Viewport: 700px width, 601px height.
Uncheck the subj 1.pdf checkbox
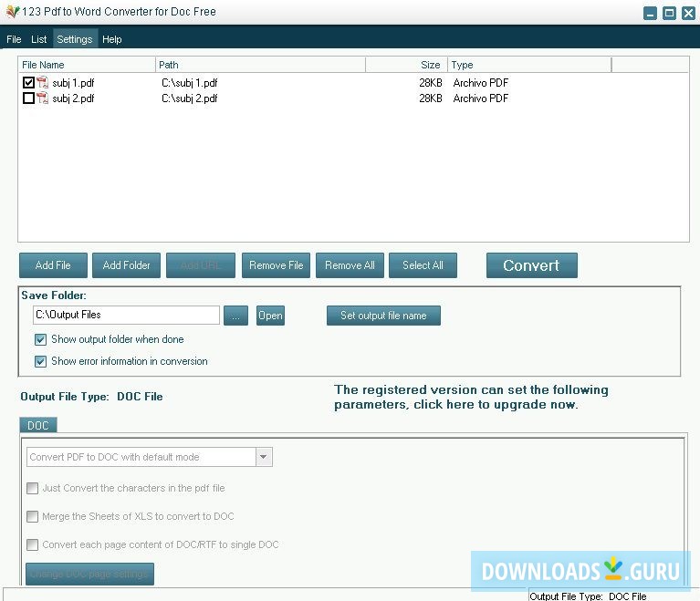click(28, 83)
